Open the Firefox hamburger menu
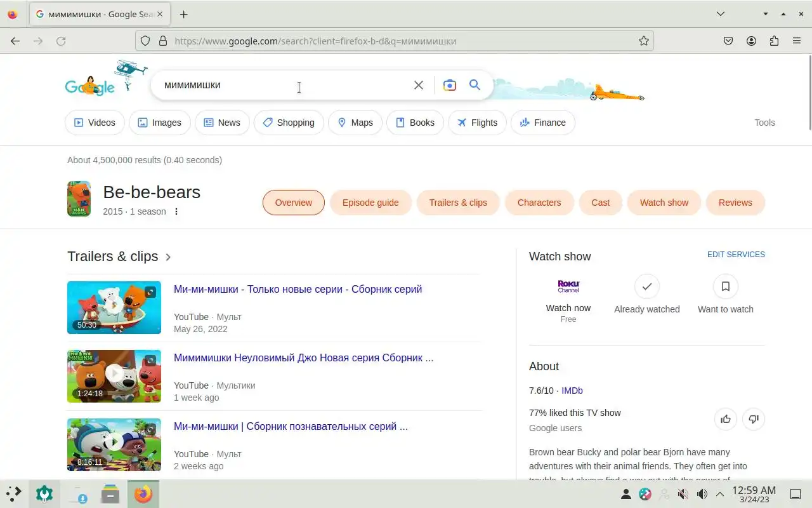The image size is (812, 508). [797, 41]
